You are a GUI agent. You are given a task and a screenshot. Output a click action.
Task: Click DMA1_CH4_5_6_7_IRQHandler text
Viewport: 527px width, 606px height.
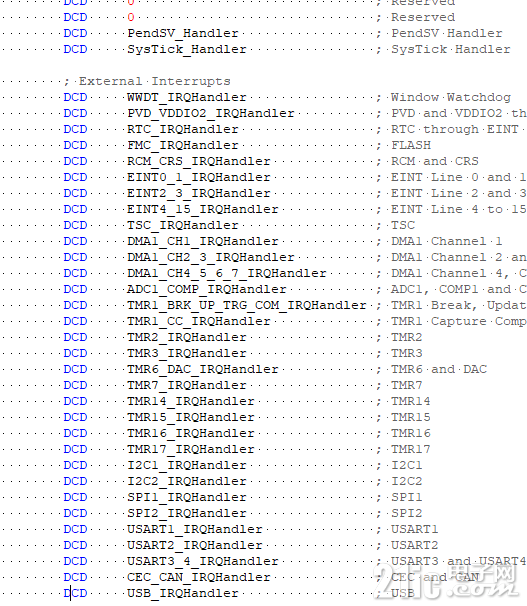(227, 273)
